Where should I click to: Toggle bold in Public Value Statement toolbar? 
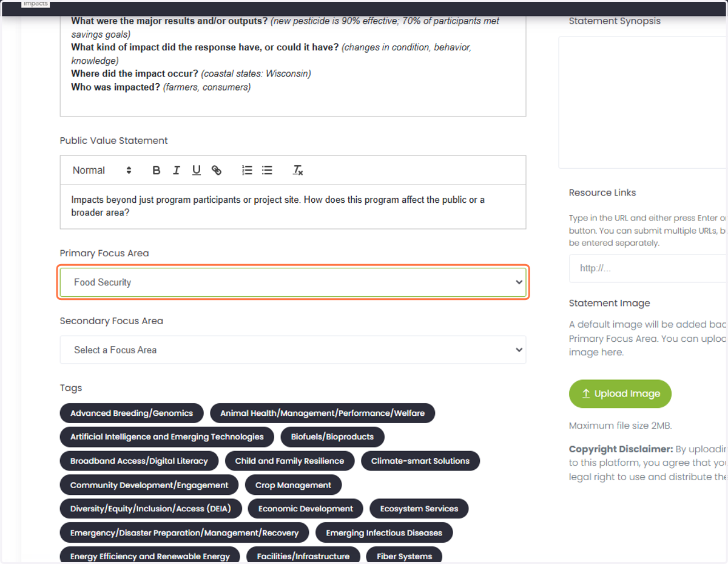pyautogui.click(x=156, y=171)
